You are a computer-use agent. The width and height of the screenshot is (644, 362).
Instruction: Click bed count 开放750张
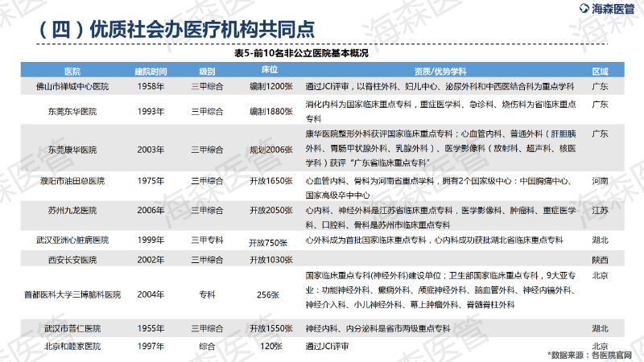point(268,243)
